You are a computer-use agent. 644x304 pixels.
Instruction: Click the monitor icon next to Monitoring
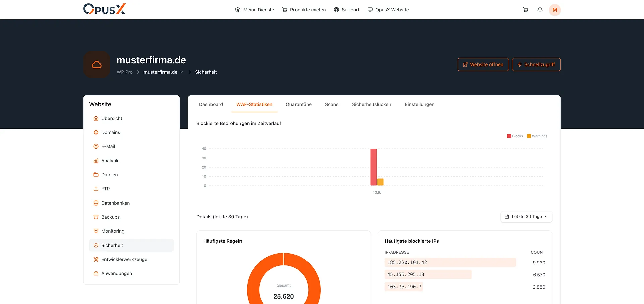[x=96, y=231]
